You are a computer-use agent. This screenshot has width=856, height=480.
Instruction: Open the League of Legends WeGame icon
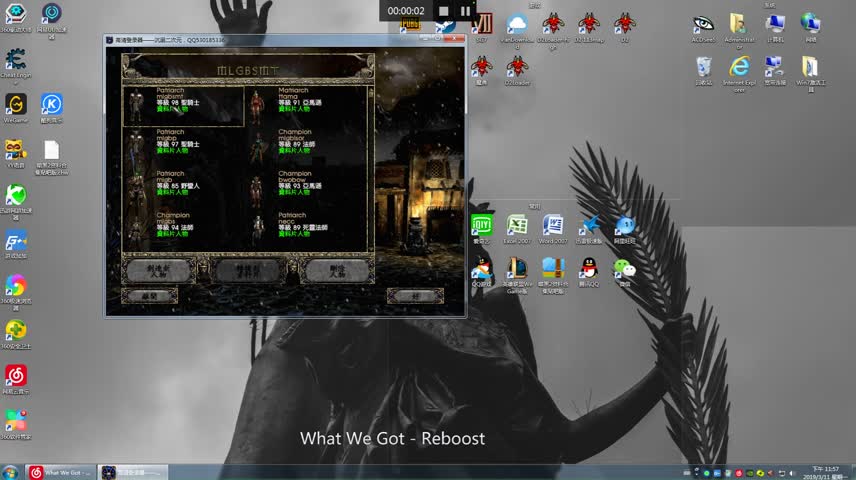517,275
